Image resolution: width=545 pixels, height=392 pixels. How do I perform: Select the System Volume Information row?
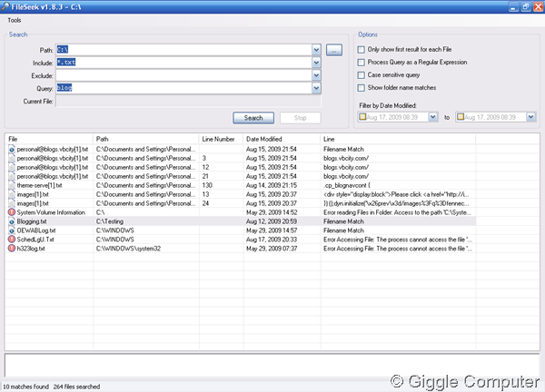(241, 212)
